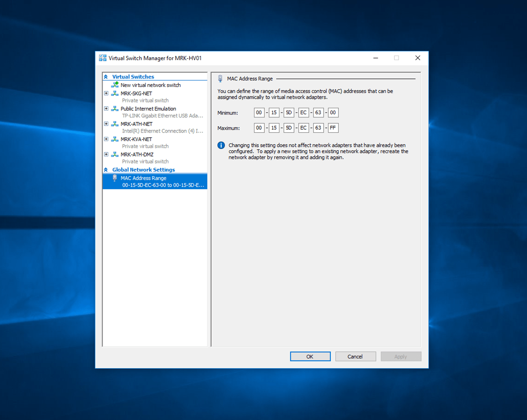Click the first octet of the Minimum MAC address

(x=259, y=112)
